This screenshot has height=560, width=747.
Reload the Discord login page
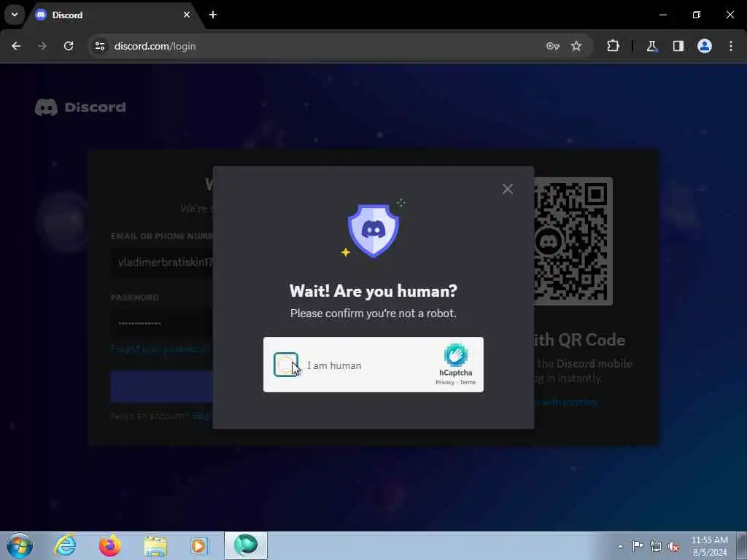coord(69,46)
